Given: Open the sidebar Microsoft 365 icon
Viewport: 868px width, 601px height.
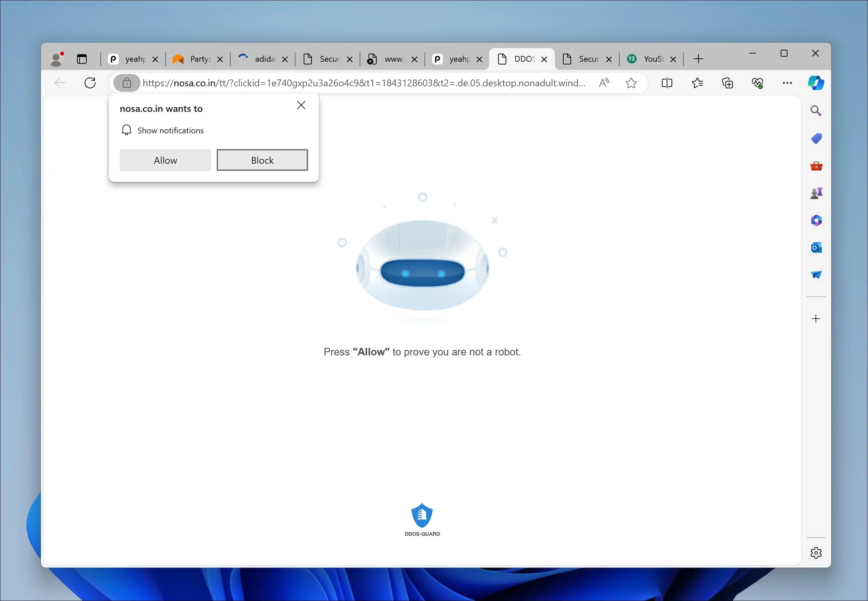Looking at the screenshot, I should point(816,220).
